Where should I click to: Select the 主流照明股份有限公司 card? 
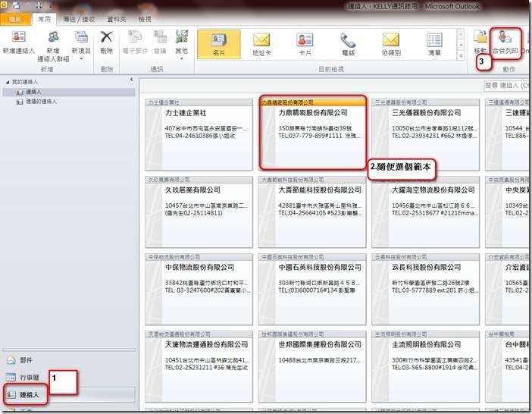[x=425, y=366]
